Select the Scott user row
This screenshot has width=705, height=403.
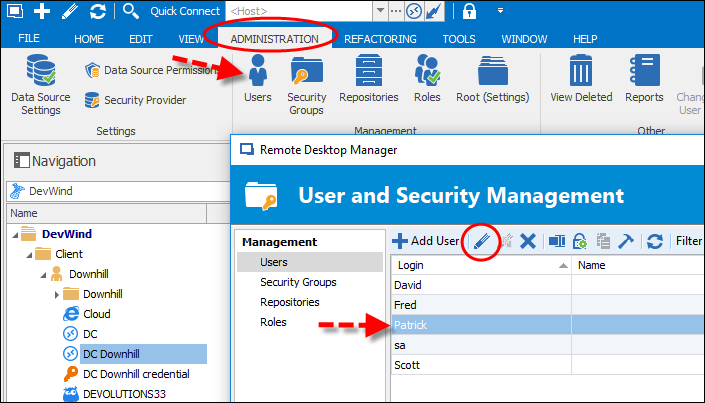(548, 365)
